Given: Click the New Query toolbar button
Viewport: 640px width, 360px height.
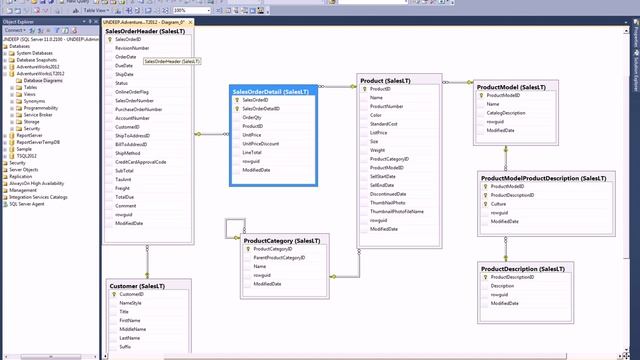Looking at the screenshot, I should [x=74, y=2].
